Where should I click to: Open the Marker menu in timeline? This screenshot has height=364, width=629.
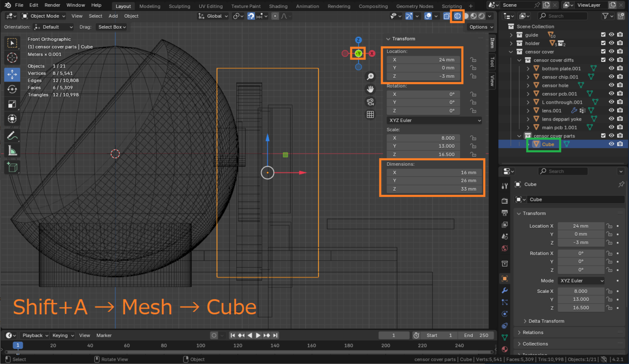104,335
